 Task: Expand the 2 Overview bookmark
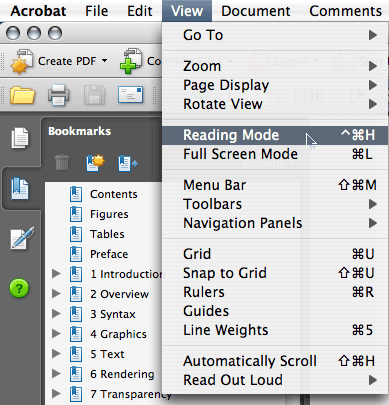56,294
